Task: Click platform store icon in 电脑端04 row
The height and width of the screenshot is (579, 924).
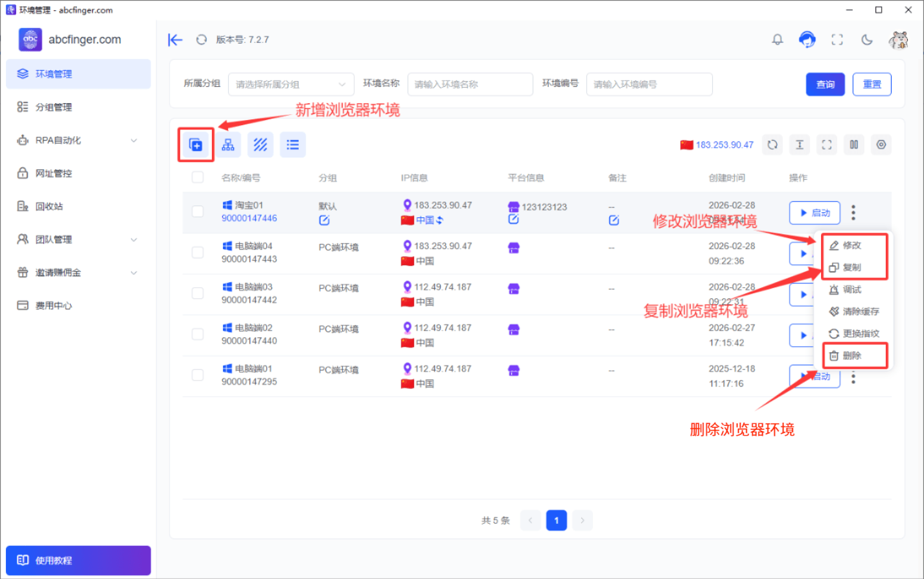Action: point(514,248)
